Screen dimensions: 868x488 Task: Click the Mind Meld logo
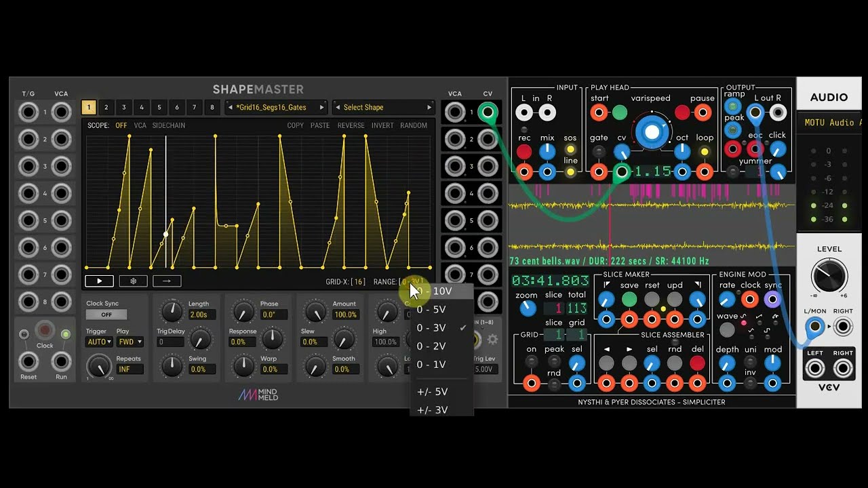click(258, 394)
